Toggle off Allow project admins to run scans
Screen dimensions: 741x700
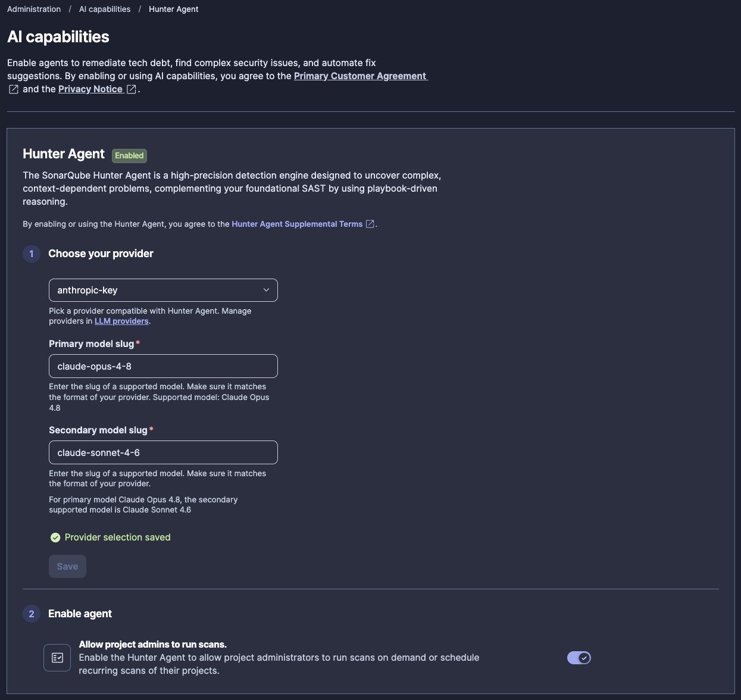tap(579, 658)
